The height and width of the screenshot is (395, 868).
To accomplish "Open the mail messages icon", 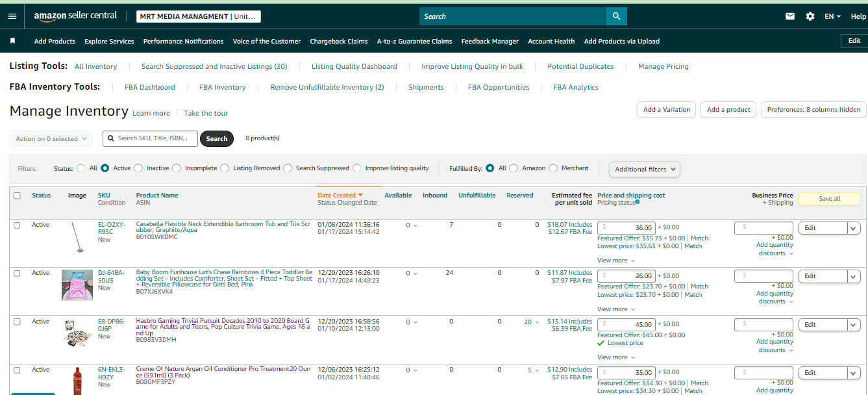I will click(790, 16).
